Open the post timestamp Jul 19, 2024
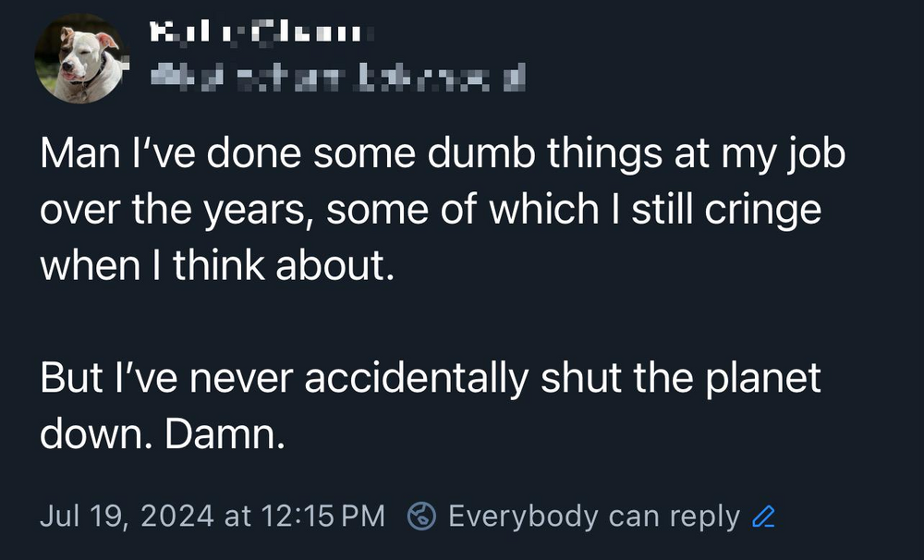924x560 pixels. [x=213, y=516]
